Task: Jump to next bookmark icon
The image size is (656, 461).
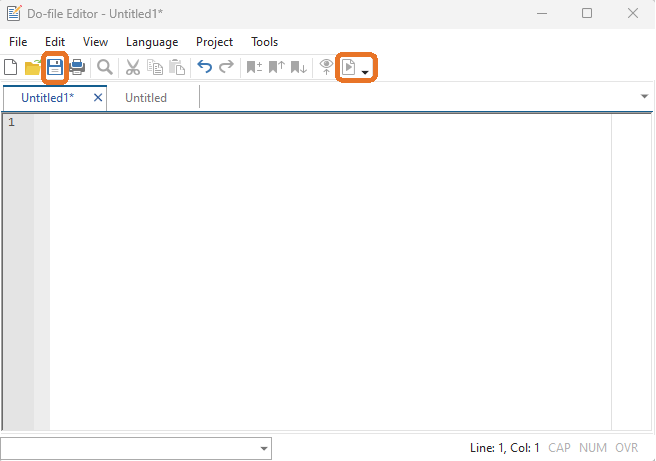Action: pos(298,68)
